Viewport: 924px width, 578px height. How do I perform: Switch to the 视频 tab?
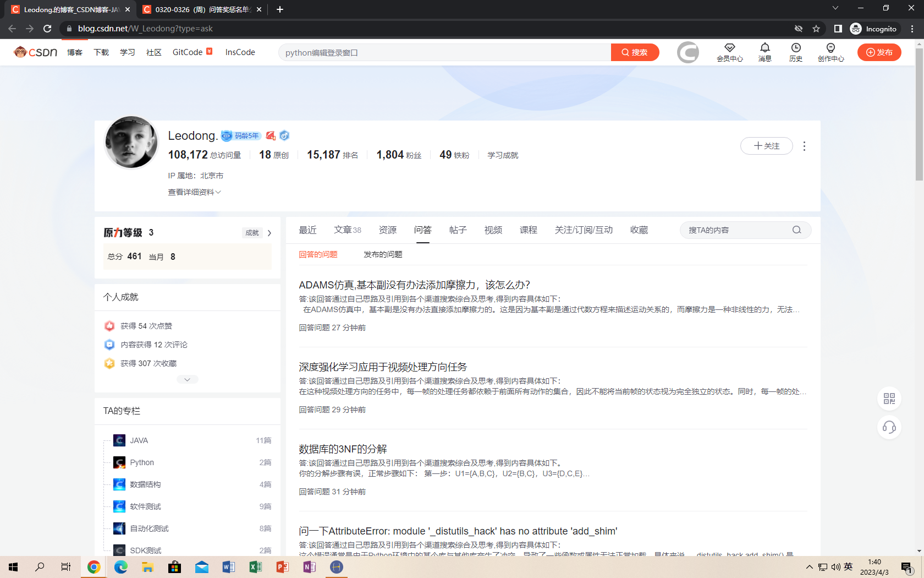[493, 230]
